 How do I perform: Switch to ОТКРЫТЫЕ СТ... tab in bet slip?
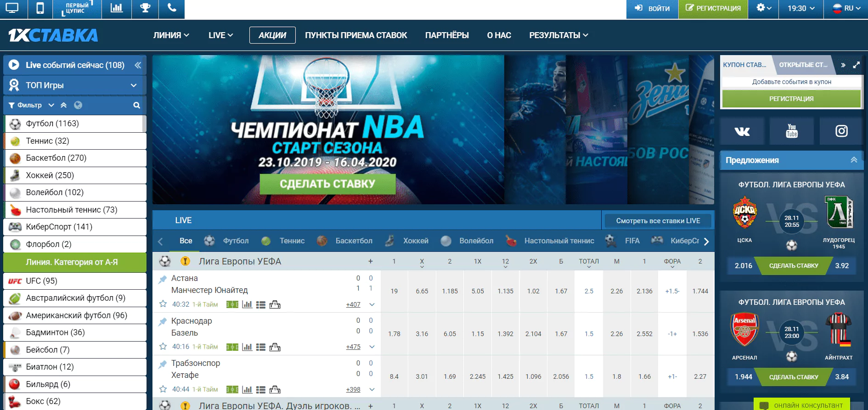(x=803, y=65)
